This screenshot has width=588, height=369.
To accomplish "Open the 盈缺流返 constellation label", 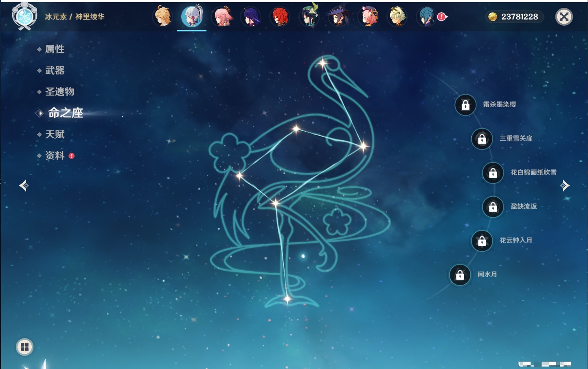I will pyautogui.click(x=523, y=206).
